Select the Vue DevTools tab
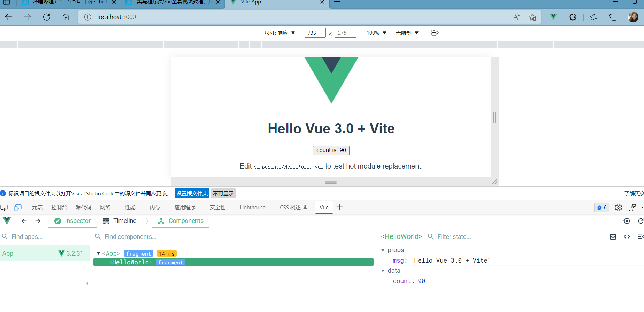The width and height of the screenshot is (644, 312). pyautogui.click(x=324, y=208)
